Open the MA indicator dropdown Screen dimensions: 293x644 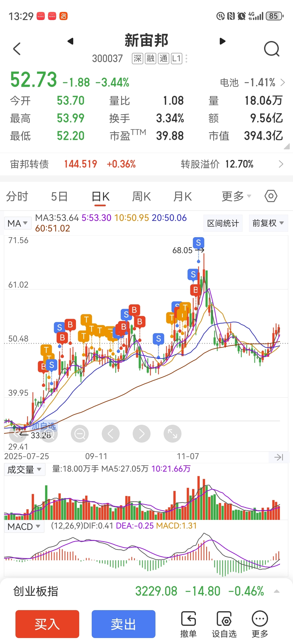(18, 223)
